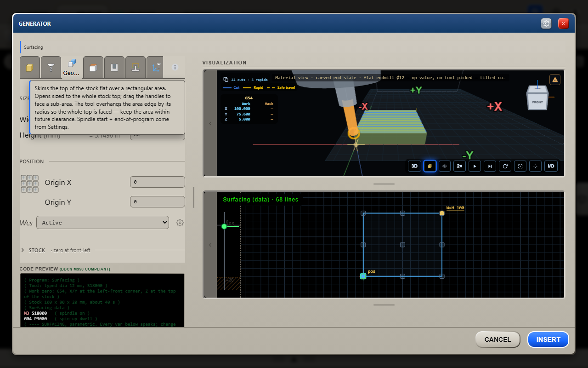588x368 pixels.
Task: Click the dotted center-view crosshair icon
Action: point(535,166)
